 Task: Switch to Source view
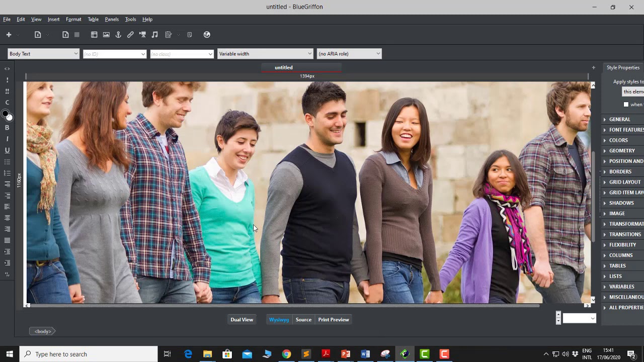pyautogui.click(x=303, y=320)
